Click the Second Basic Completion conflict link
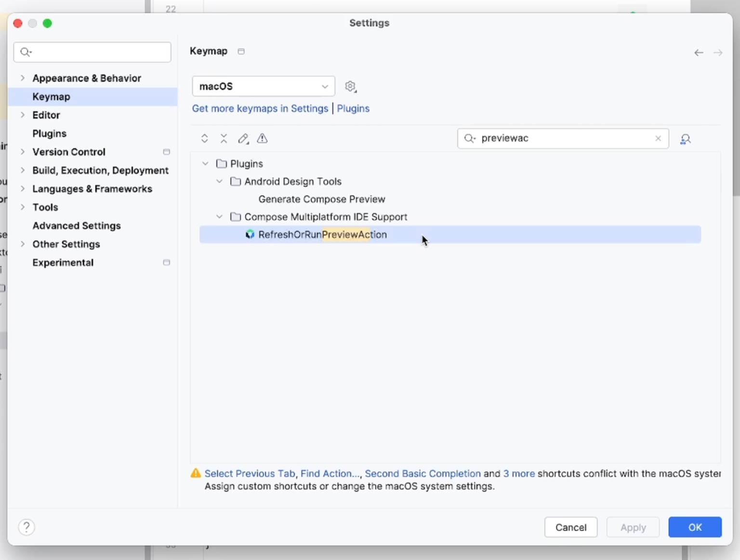This screenshot has height=560, width=740. pos(422,473)
